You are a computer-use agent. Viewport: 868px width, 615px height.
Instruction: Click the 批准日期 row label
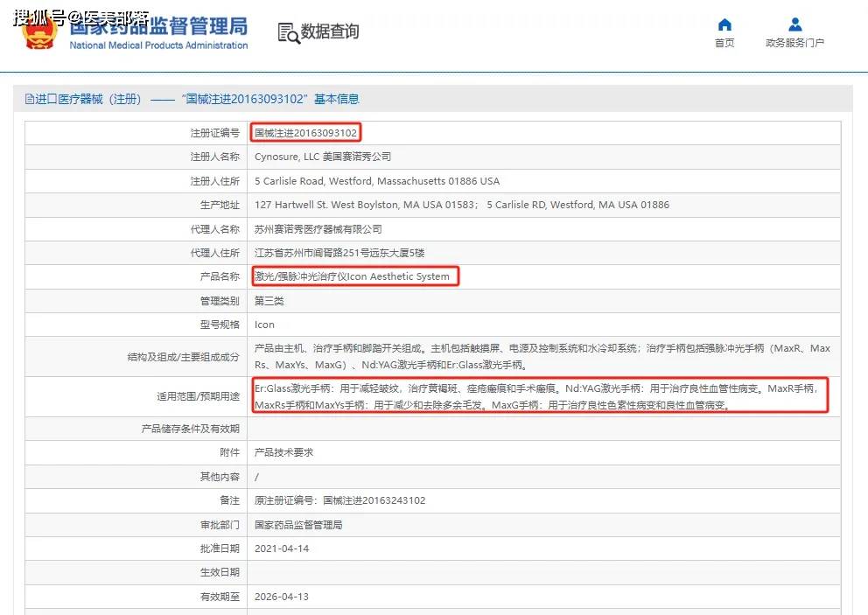[220, 549]
